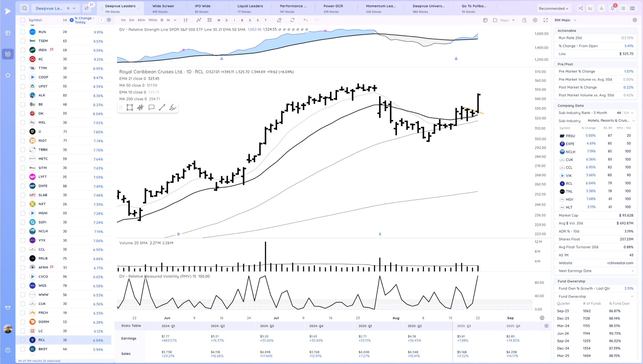Open the filter sliders icon with badge 21

[87, 8]
